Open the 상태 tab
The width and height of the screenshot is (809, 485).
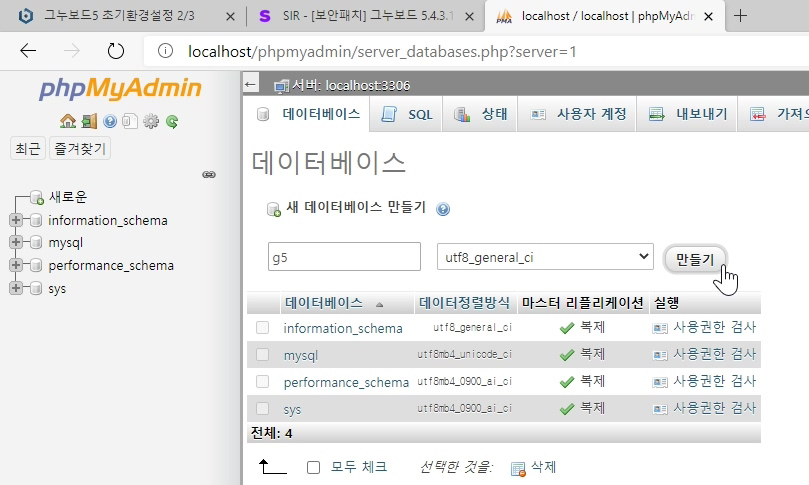click(480, 115)
